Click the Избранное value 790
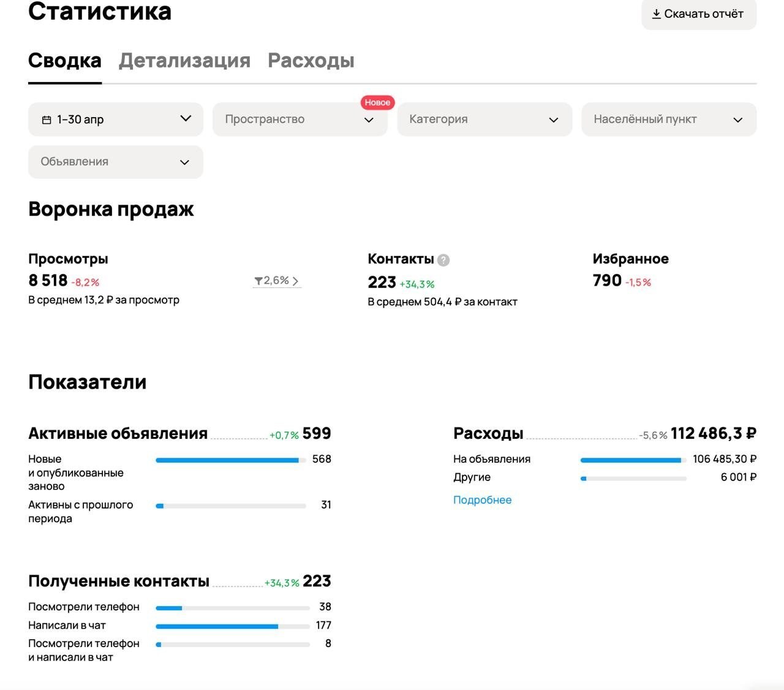784x690 pixels. coord(607,281)
